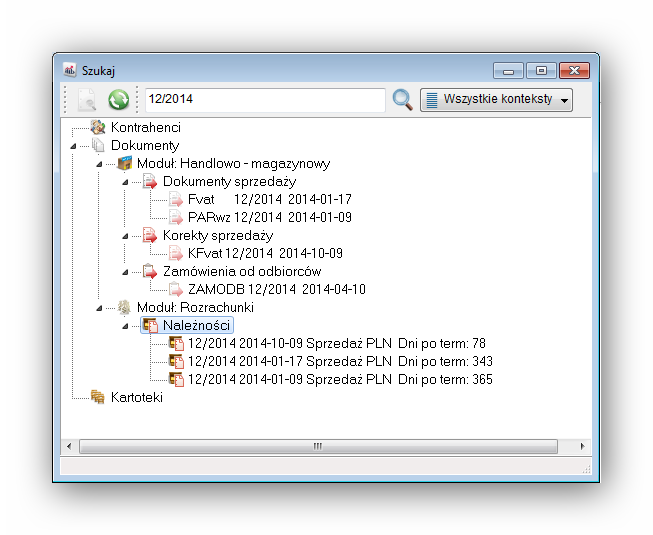Select the Dokumenty tree item
653x535 pixels.
145,145
